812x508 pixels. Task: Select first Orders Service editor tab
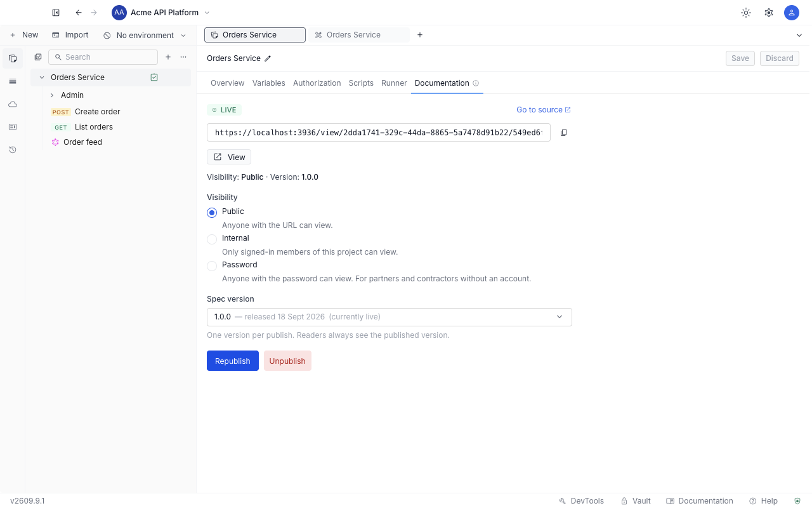(x=255, y=35)
